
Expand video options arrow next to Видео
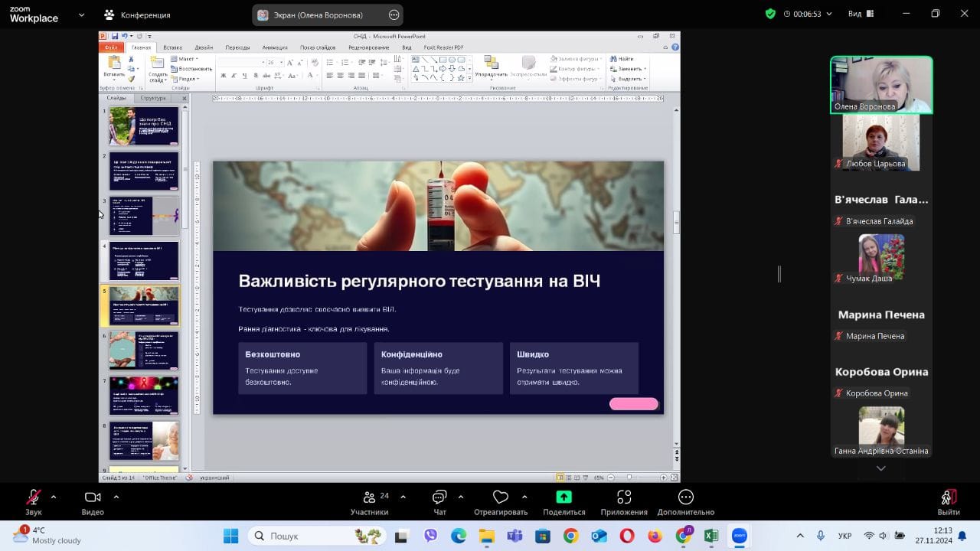coord(116,497)
